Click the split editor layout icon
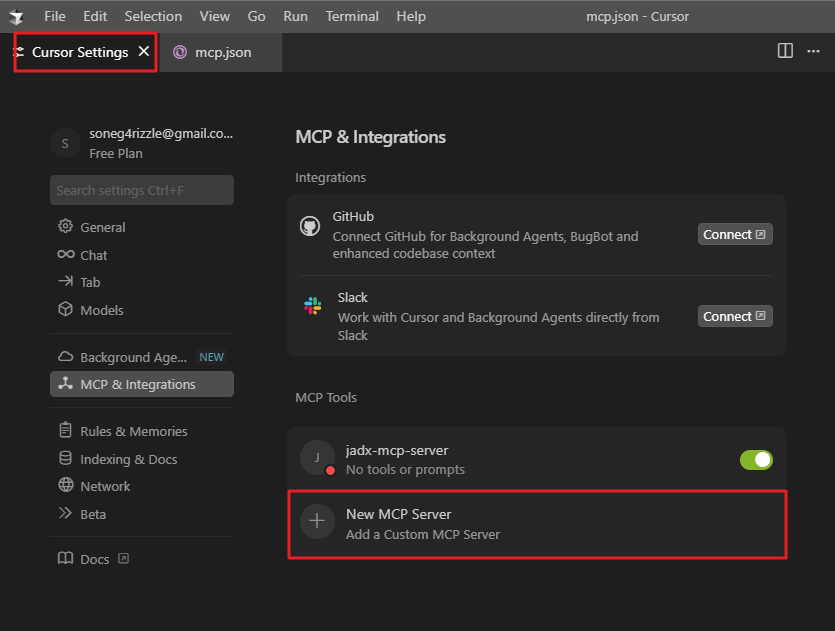 click(785, 51)
